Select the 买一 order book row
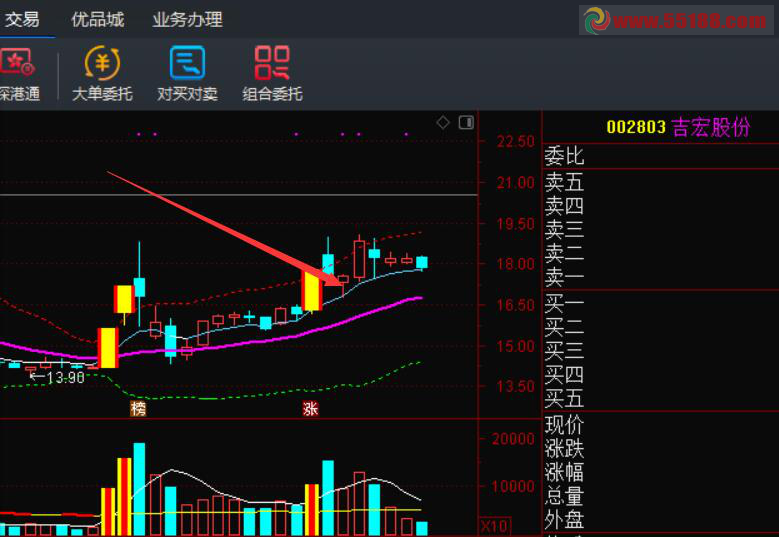The height and width of the screenshot is (538, 779). [x=564, y=302]
